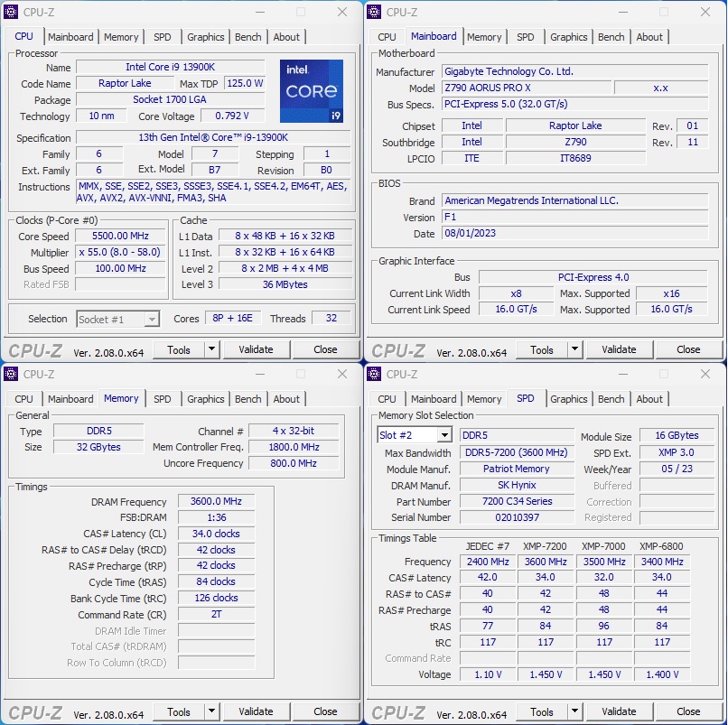Click the processor name field "Intel Core i9 13900K"
Viewport: 728px width, 725px height.
[x=171, y=67]
